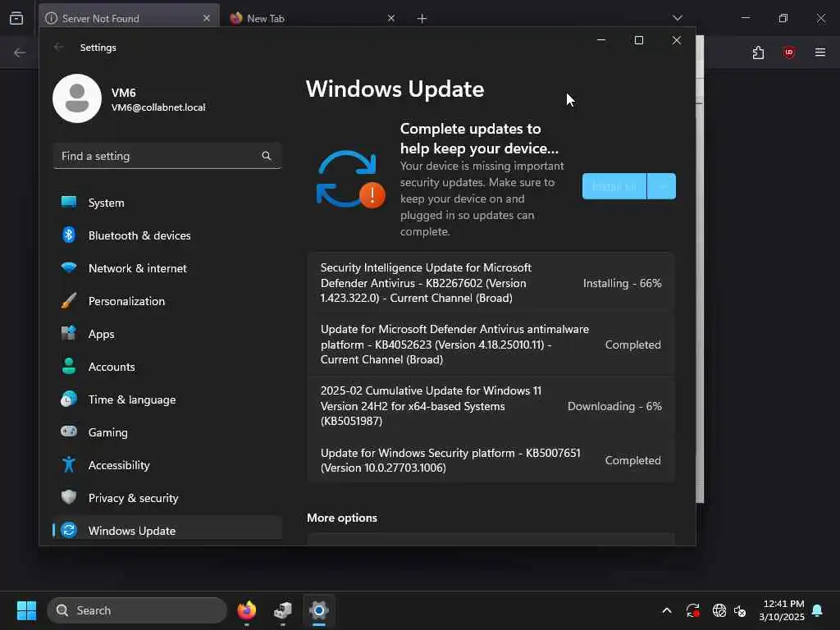Open the Gaming controller icon
This screenshot has height=630, width=840.
[69, 431]
